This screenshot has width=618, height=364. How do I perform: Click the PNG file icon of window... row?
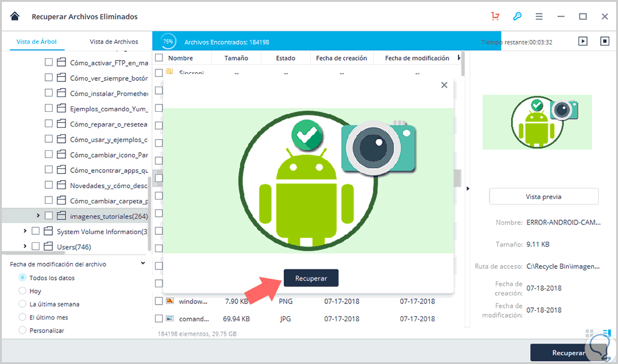(170, 301)
